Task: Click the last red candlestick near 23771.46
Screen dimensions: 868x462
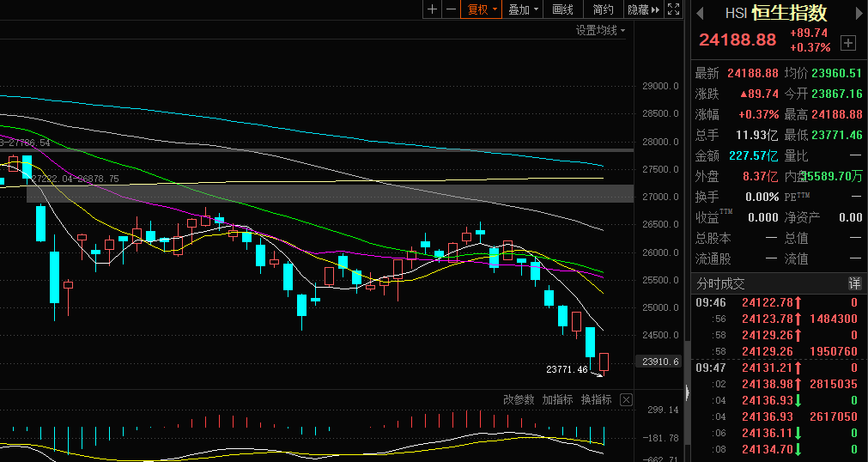Action: click(604, 362)
